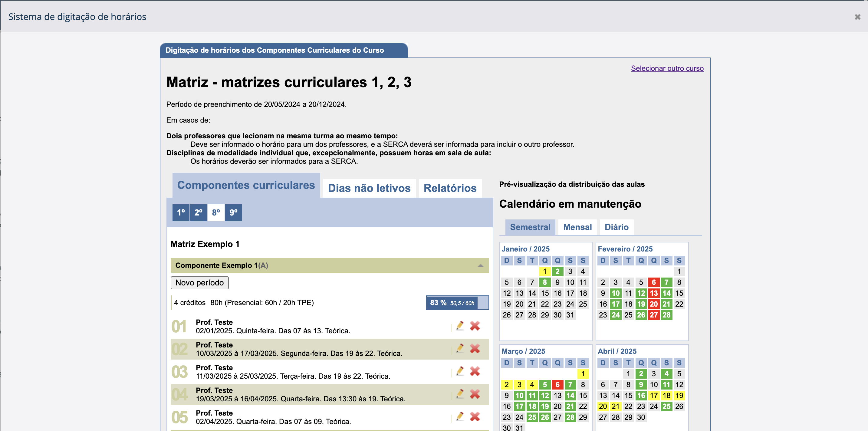Edit period 02 with pencil icon

click(x=460, y=348)
